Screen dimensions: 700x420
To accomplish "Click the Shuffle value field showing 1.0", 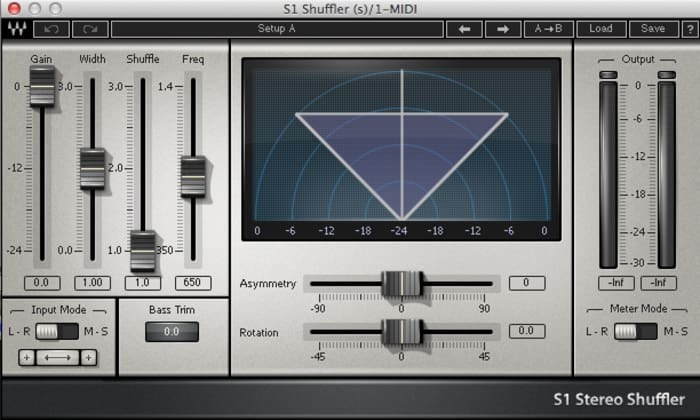I will (x=143, y=283).
